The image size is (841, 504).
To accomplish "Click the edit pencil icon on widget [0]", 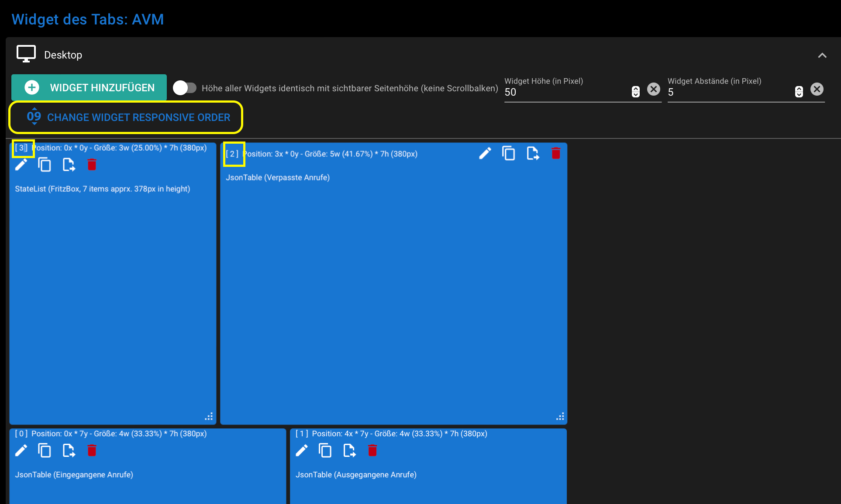I will click(21, 450).
